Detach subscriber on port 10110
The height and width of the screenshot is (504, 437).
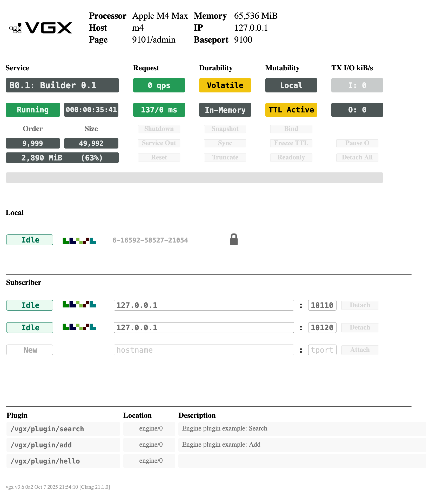coord(360,305)
